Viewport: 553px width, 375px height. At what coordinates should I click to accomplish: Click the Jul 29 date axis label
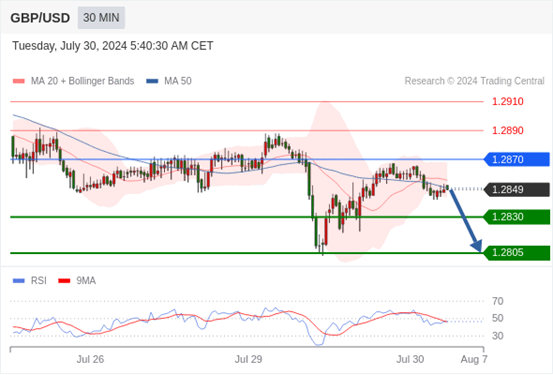click(x=249, y=359)
